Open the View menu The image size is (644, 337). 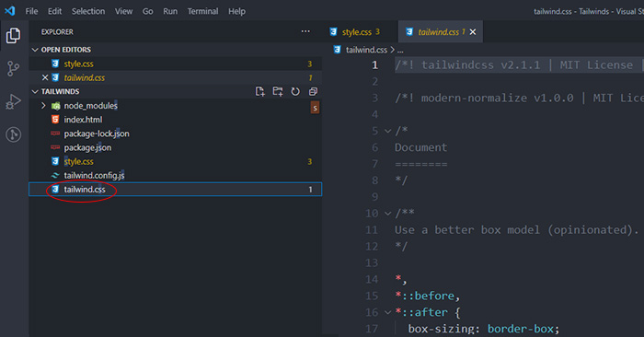123,11
